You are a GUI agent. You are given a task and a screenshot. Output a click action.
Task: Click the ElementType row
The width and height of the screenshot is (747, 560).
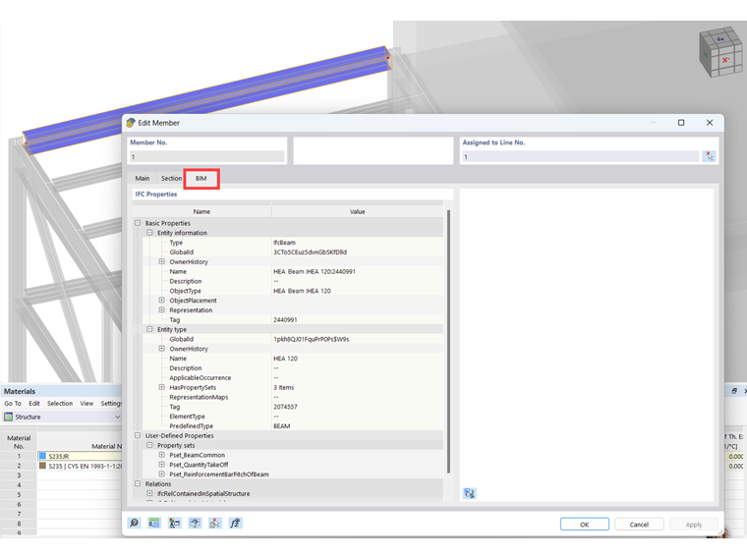pyautogui.click(x=292, y=417)
